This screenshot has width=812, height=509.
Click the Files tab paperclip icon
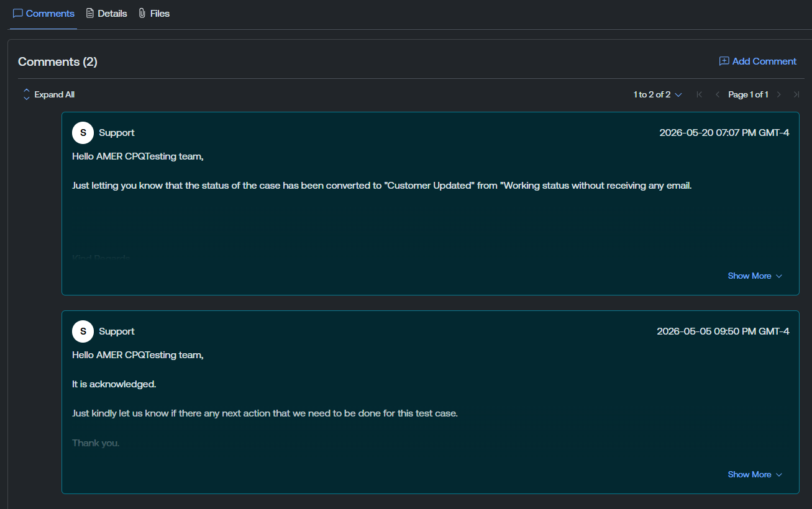(x=142, y=13)
